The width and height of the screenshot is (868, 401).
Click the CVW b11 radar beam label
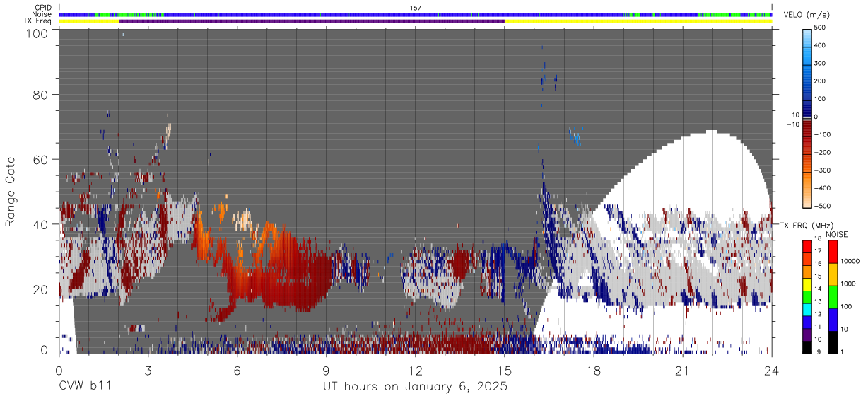point(85,387)
